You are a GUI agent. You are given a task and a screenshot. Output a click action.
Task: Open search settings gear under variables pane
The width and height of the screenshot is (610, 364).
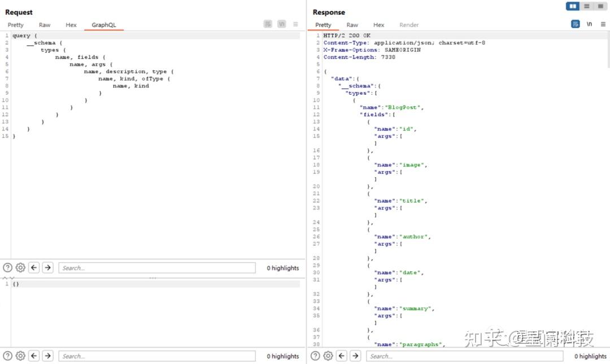(x=20, y=356)
